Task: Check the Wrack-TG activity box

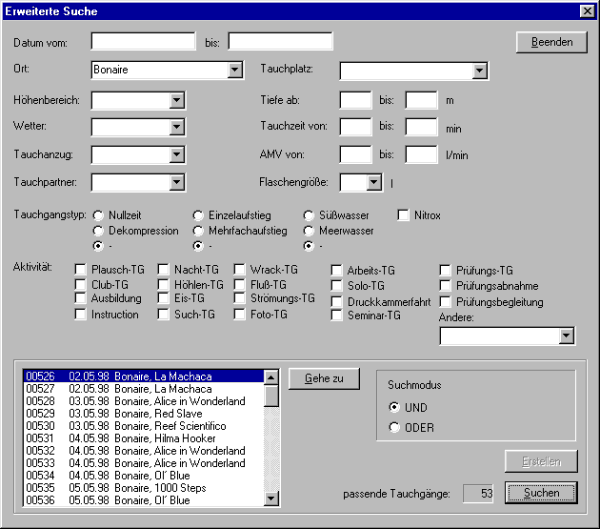Action: (x=240, y=270)
